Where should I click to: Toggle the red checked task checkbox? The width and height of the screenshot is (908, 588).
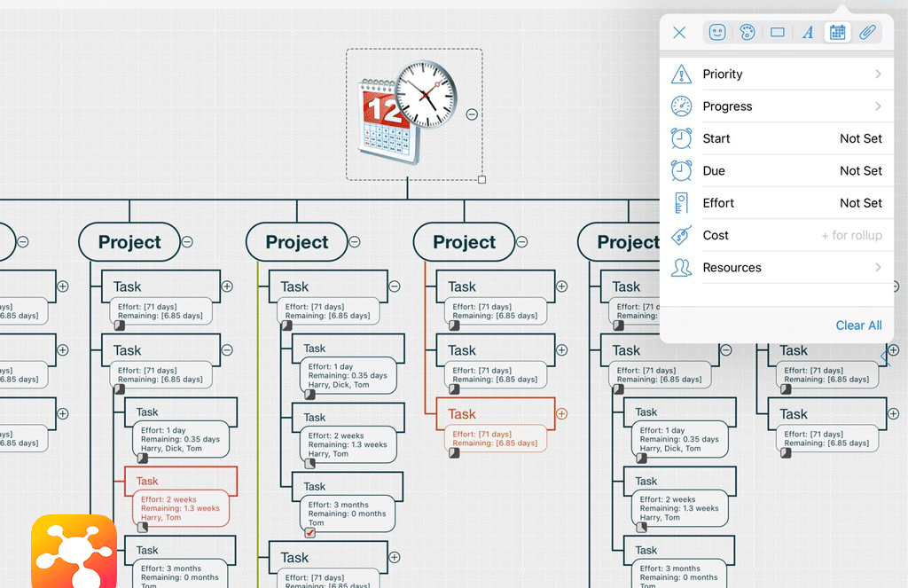point(309,533)
